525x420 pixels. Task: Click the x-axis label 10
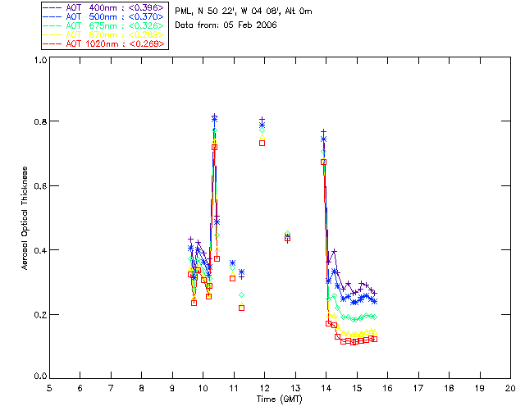point(203,388)
